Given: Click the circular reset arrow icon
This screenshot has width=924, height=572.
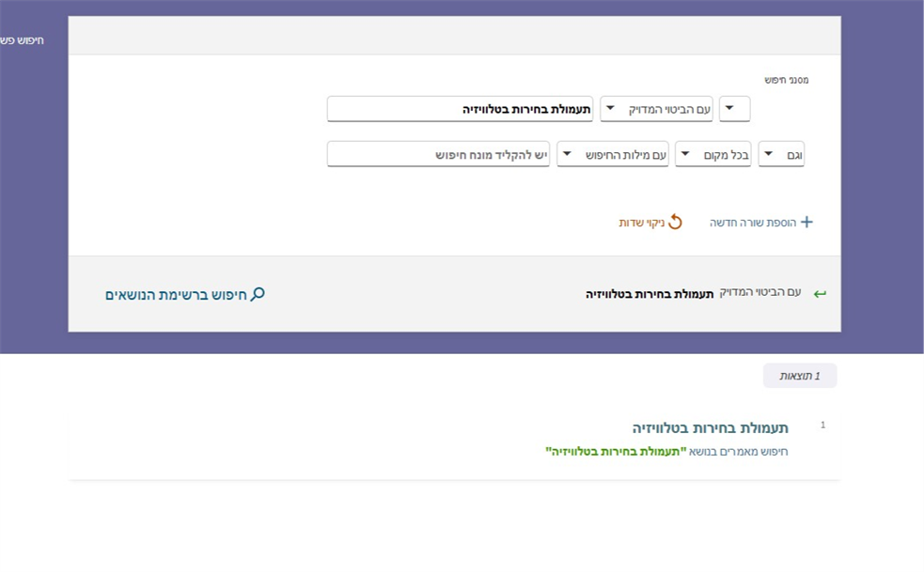Looking at the screenshot, I should 675,223.
